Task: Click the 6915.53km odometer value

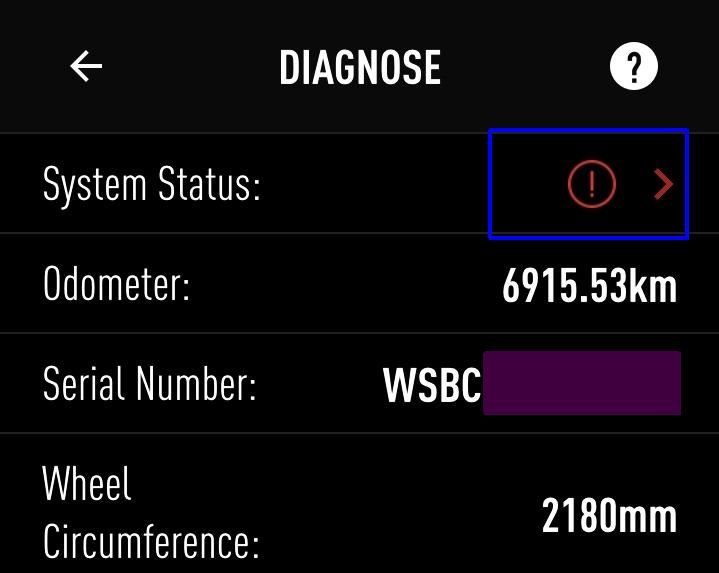Action: click(x=589, y=287)
